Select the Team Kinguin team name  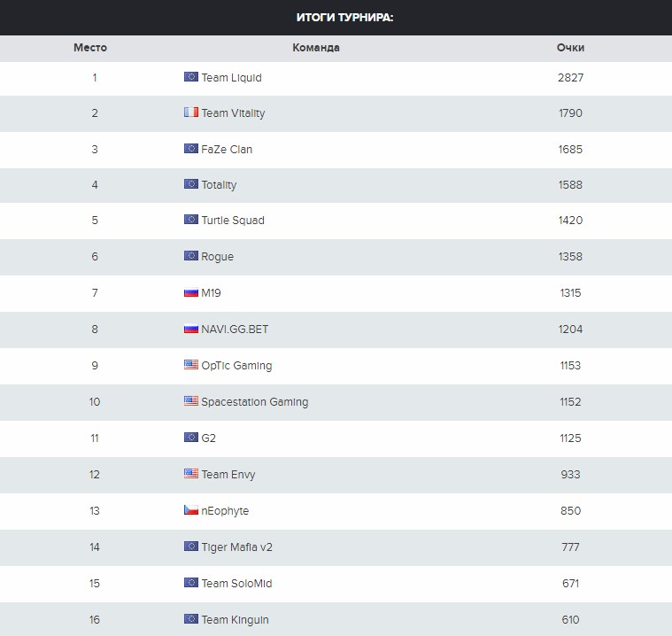(x=235, y=620)
